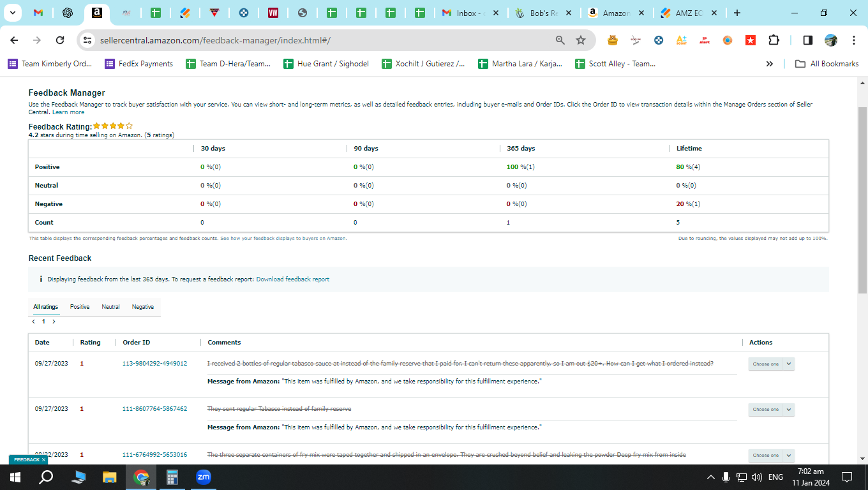Toggle the browser side panel
The image size is (868, 490).
coord(807,40)
